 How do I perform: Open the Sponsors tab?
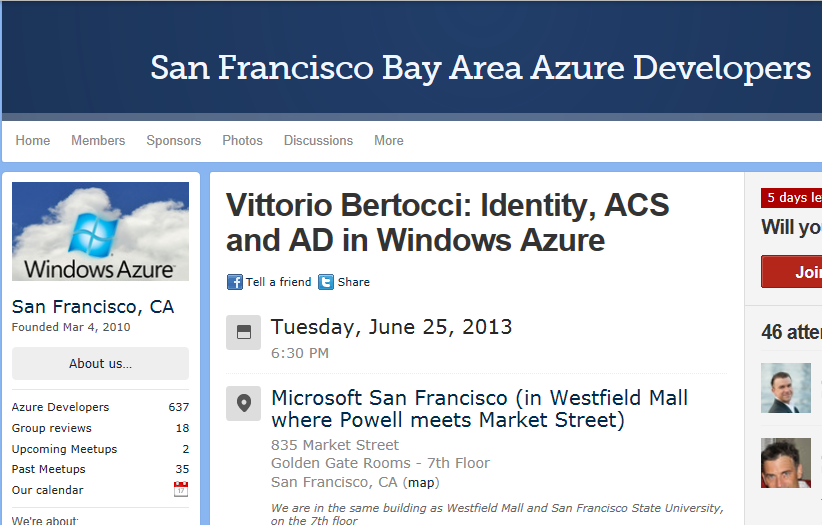click(x=174, y=141)
